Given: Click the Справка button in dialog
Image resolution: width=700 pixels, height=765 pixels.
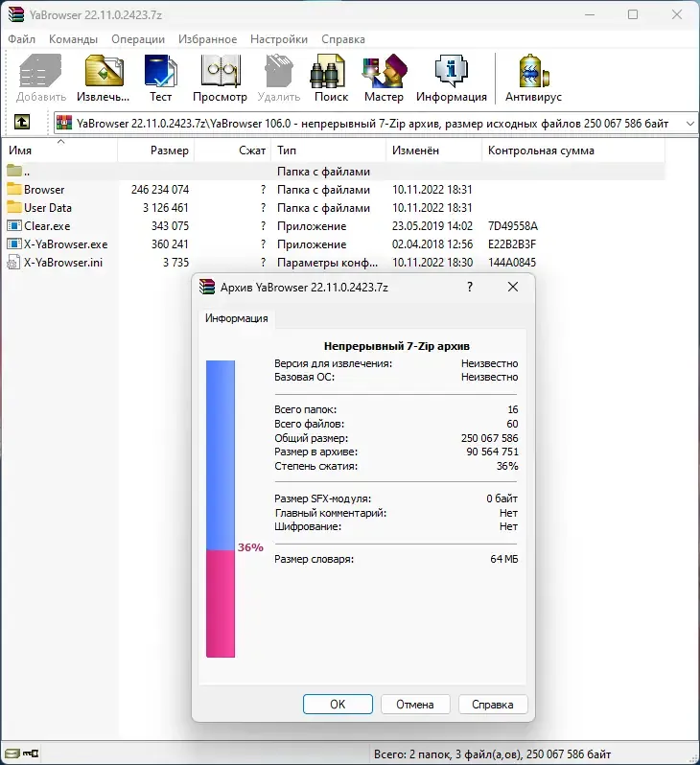Looking at the screenshot, I should [x=493, y=704].
